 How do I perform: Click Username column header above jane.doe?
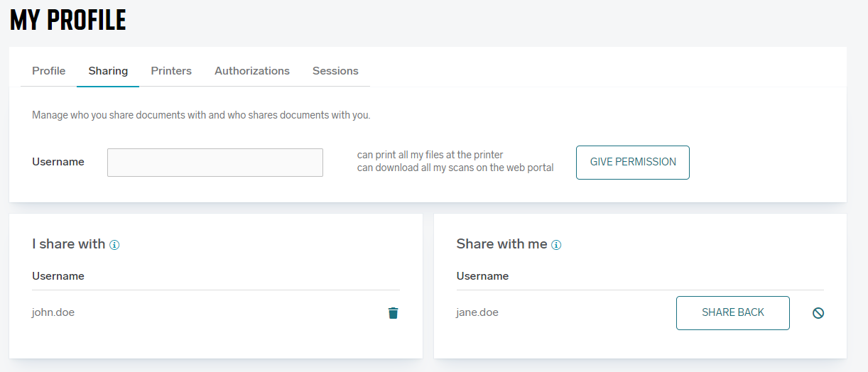(x=482, y=276)
